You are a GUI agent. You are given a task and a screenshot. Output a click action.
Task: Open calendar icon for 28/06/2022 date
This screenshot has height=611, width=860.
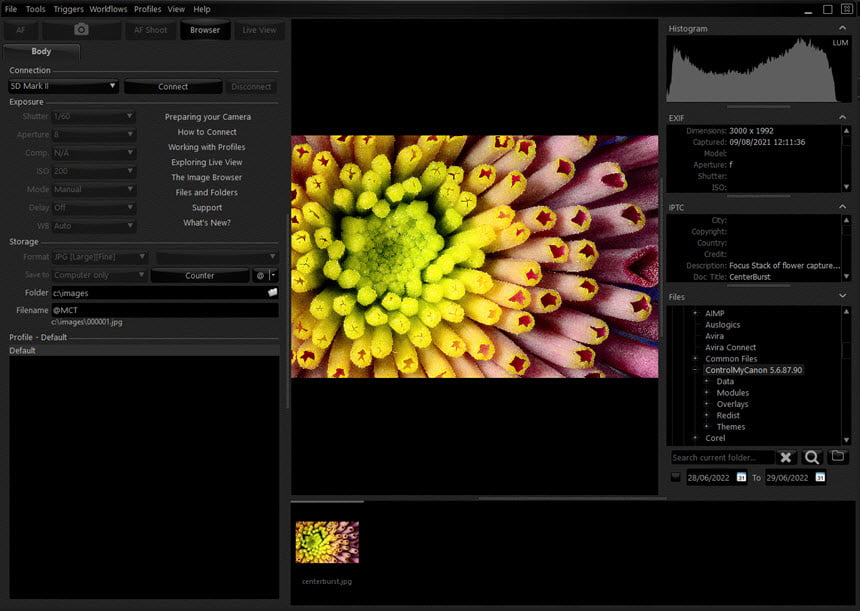741,477
